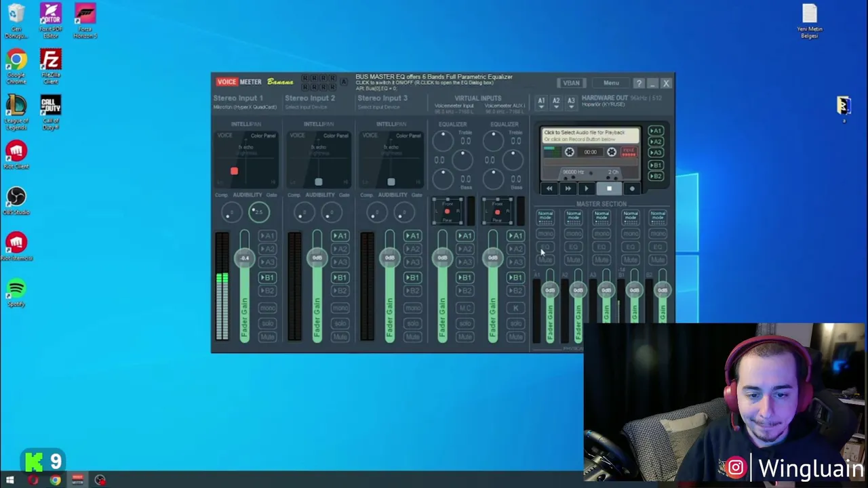This screenshot has width=868, height=488.
Task: Open the A1 hardware out device dropdown
Action: 541,102
